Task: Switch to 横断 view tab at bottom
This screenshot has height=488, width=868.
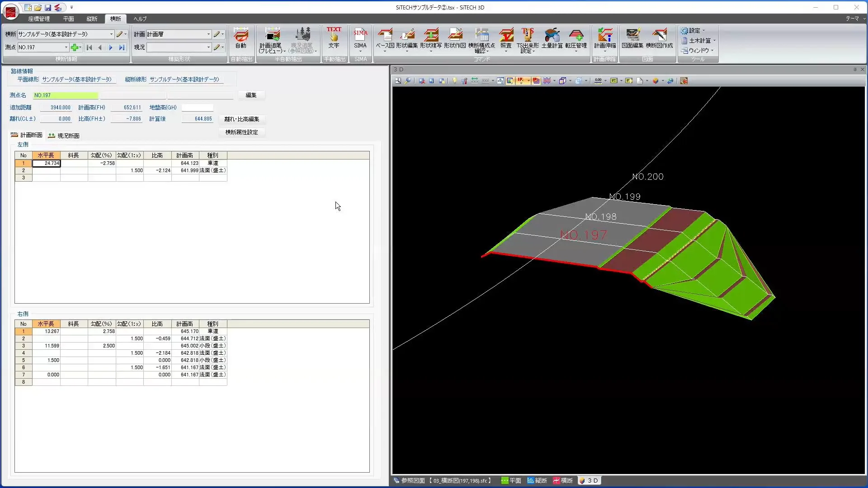Action: point(563,480)
